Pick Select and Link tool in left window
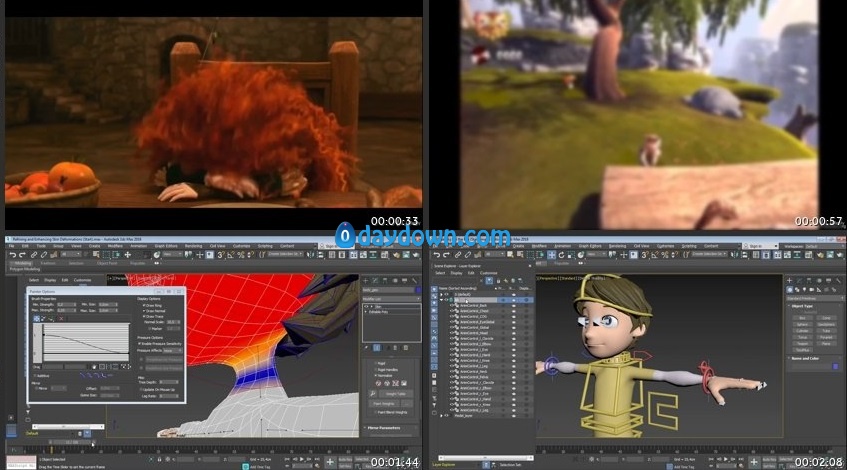This screenshot has height=470, width=847. point(33,254)
